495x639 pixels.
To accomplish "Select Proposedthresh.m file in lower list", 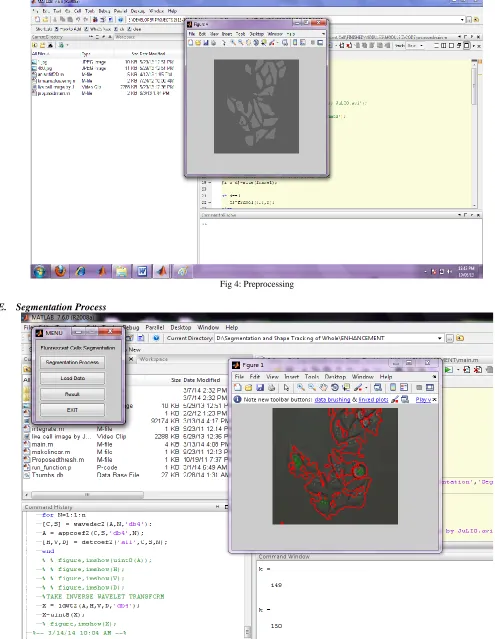I will (x=58, y=460).
